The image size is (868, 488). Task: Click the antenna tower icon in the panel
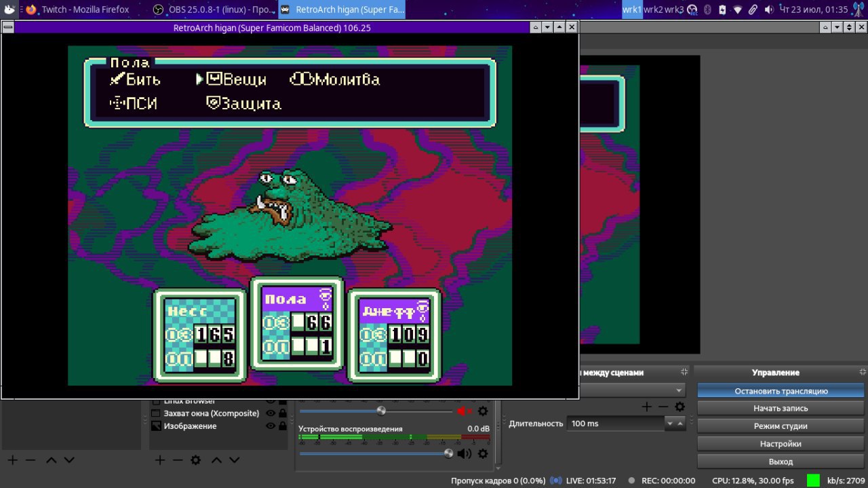[x=859, y=10]
